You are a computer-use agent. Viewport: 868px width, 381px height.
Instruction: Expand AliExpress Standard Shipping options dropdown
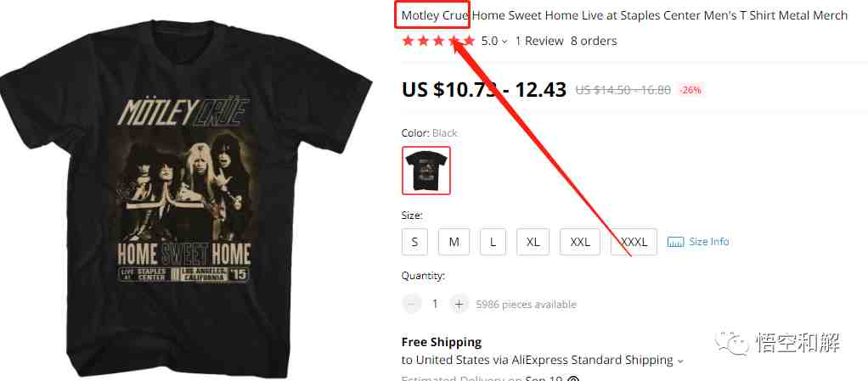click(681, 361)
